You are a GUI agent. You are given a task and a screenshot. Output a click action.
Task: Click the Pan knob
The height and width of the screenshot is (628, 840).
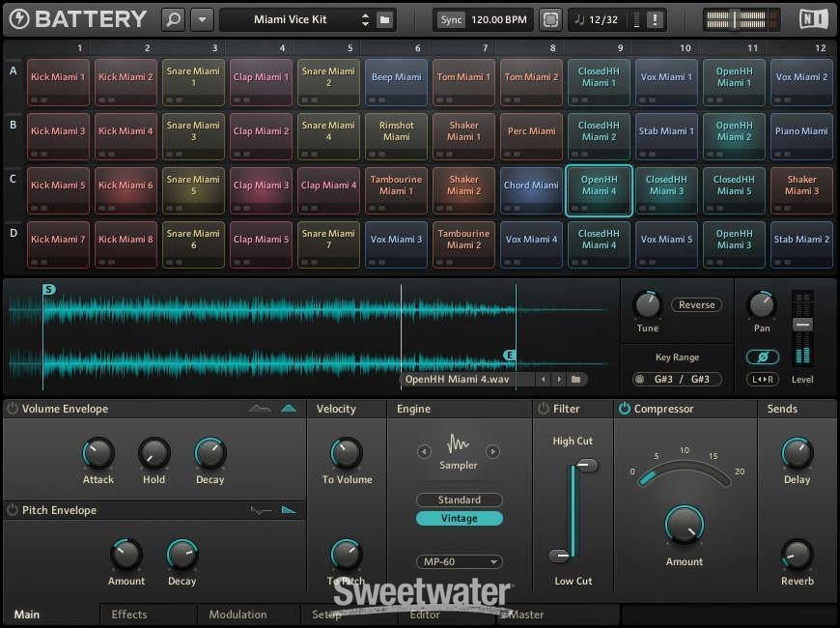click(761, 304)
